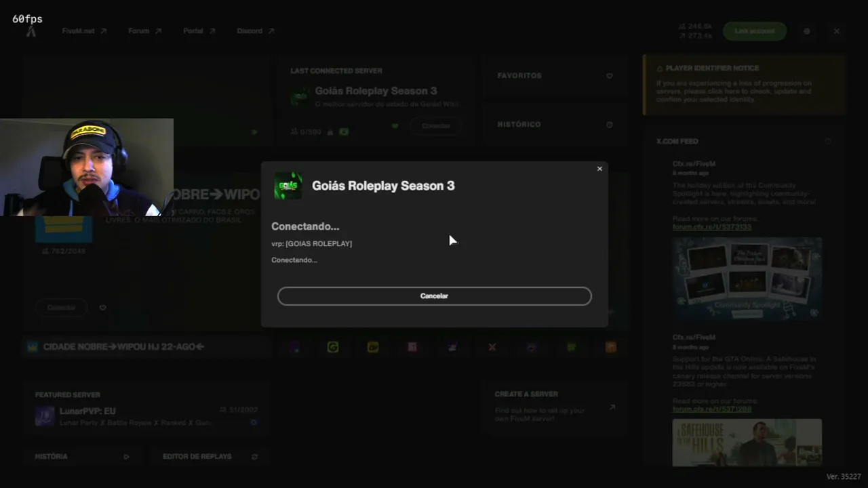Viewport: 868px width, 488px height.
Task: Select the CIDADE NOBRE WIPOU HJ banner
Action: tap(146, 347)
